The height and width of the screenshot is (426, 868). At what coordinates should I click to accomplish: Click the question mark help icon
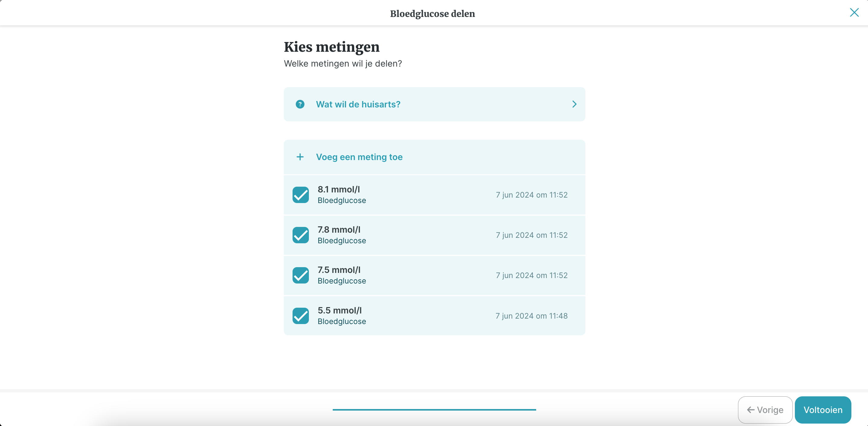click(300, 104)
